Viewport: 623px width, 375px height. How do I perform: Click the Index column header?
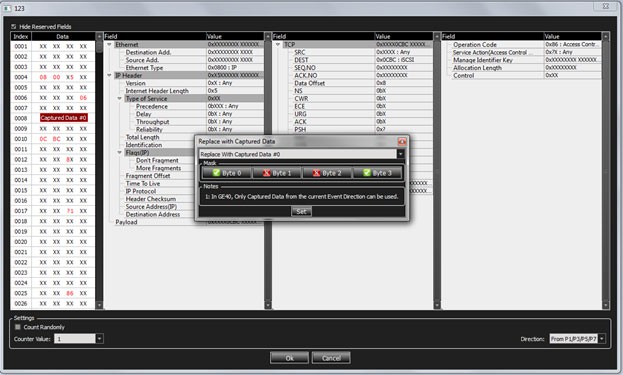click(21, 37)
